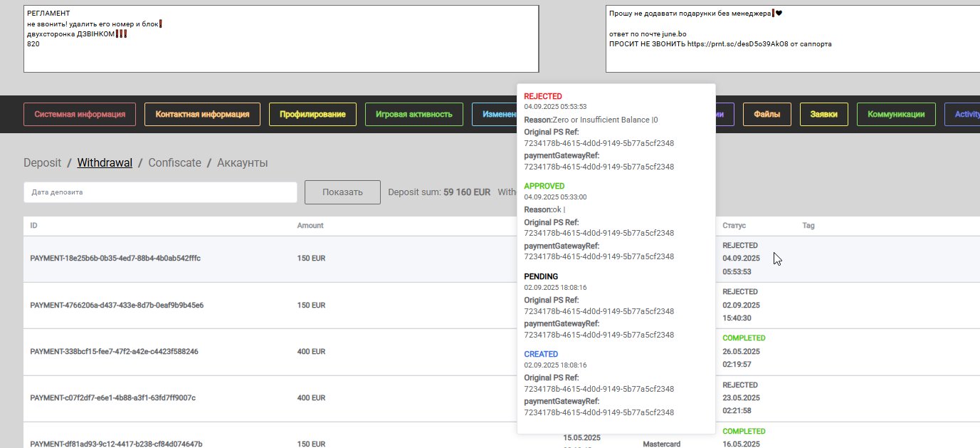The image size is (980, 448).
Task: Click timestamp 04.09.2025 05:33:00 in popup
Action: (555, 197)
